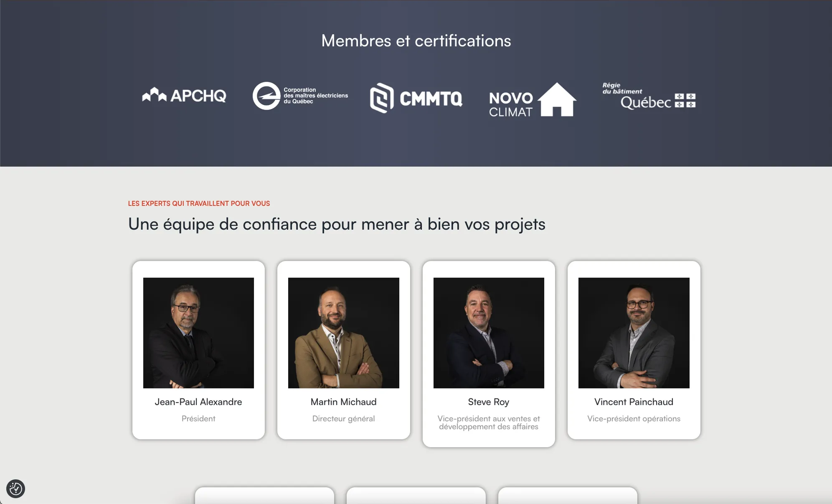Click the Vincent Painchaud name label

pyautogui.click(x=634, y=402)
